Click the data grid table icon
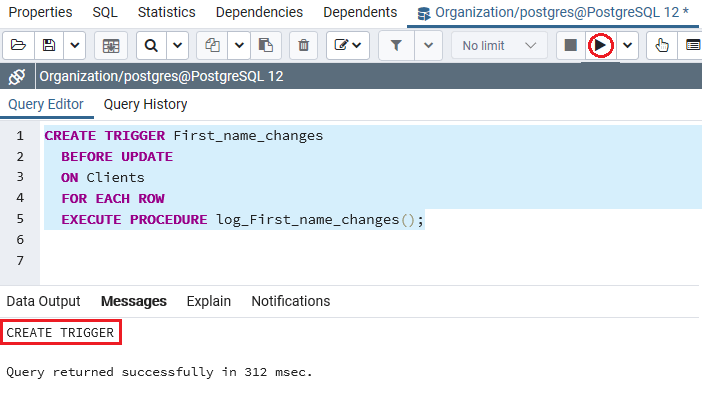702x395 pixels. pos(111,45)
